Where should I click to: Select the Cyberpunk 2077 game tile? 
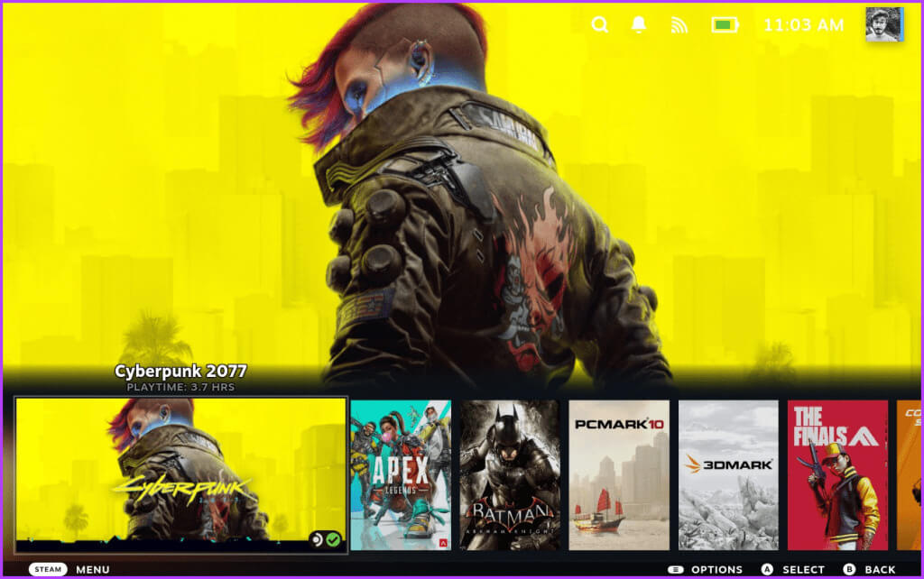tap(180, 475)
